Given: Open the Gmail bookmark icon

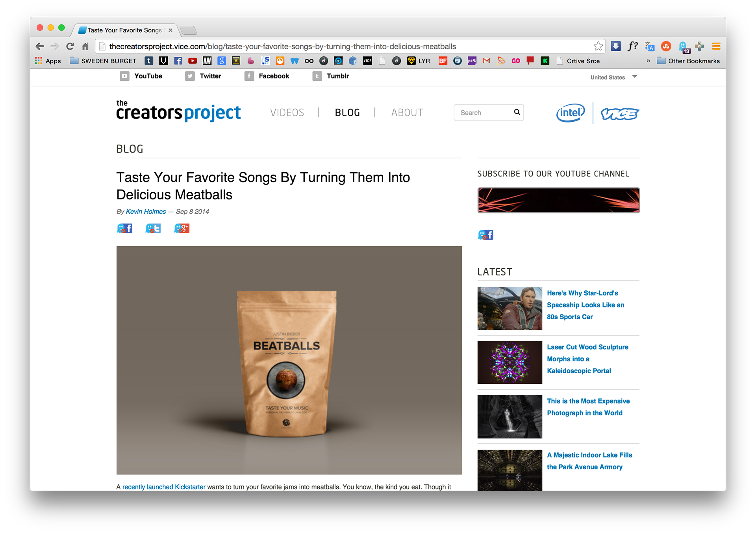Looking at the screenshot, I should click(487, 61).
